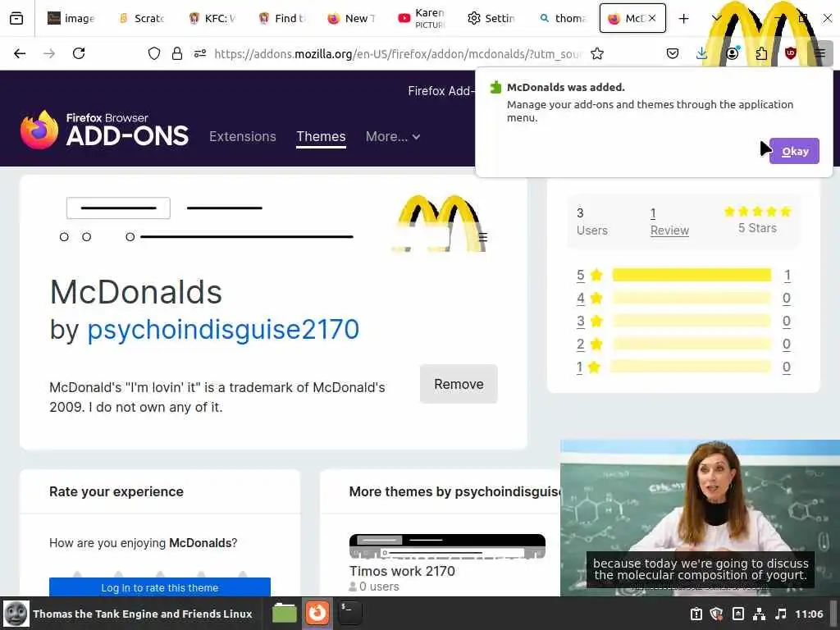840x630 pixels.
Task: Switch to the 'image' tab
Action: pos(71,19)
